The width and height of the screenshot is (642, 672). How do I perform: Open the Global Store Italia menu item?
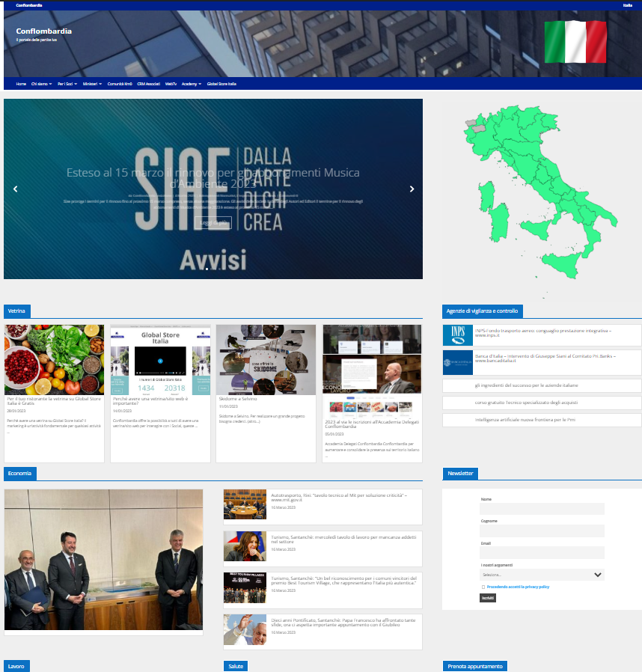click(x=221, y=84)
